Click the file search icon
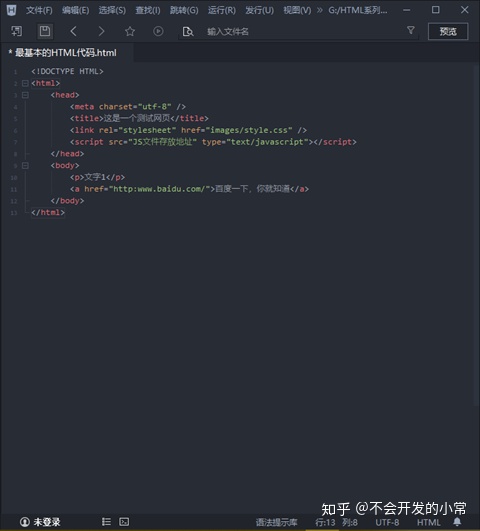480x531 pixels. tap(188, 31)
